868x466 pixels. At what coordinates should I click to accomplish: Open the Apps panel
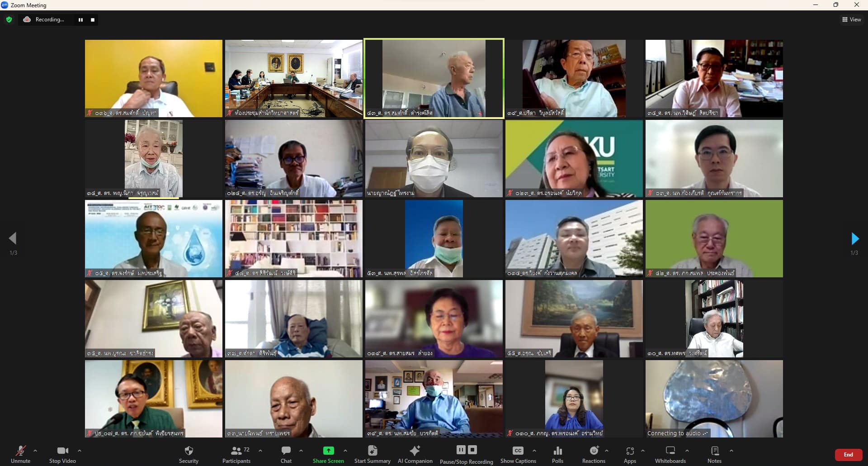point(630,454)
